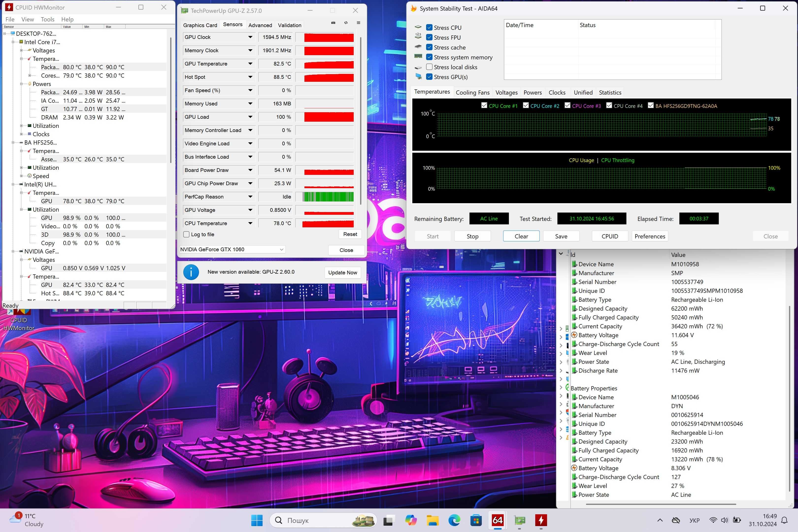Click OneDrive cloud tray icon
This screenshot has height=532, width=798.
click(x=676, y=520)
